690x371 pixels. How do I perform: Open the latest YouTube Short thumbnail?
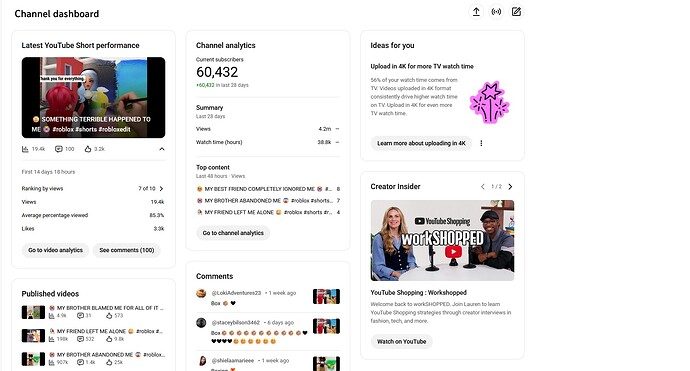93,97
